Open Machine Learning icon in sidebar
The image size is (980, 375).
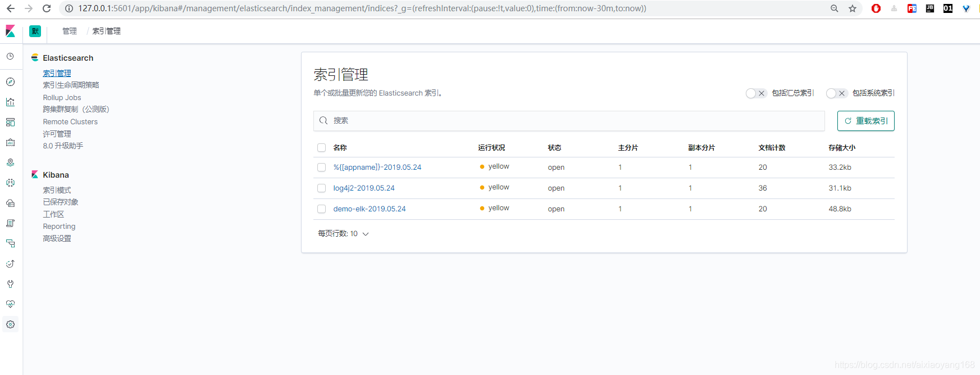tap(10, 183)
